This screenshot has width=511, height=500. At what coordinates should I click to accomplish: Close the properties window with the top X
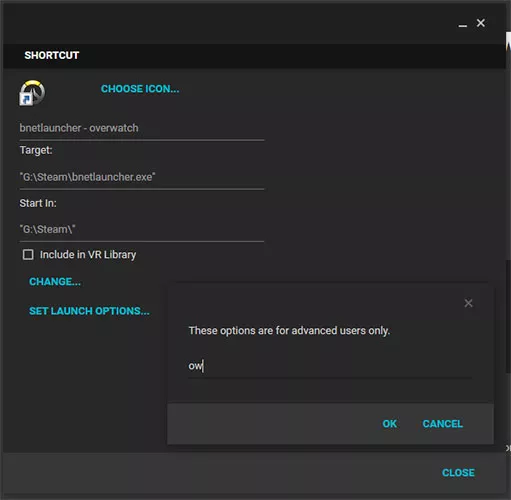[481, 23]
